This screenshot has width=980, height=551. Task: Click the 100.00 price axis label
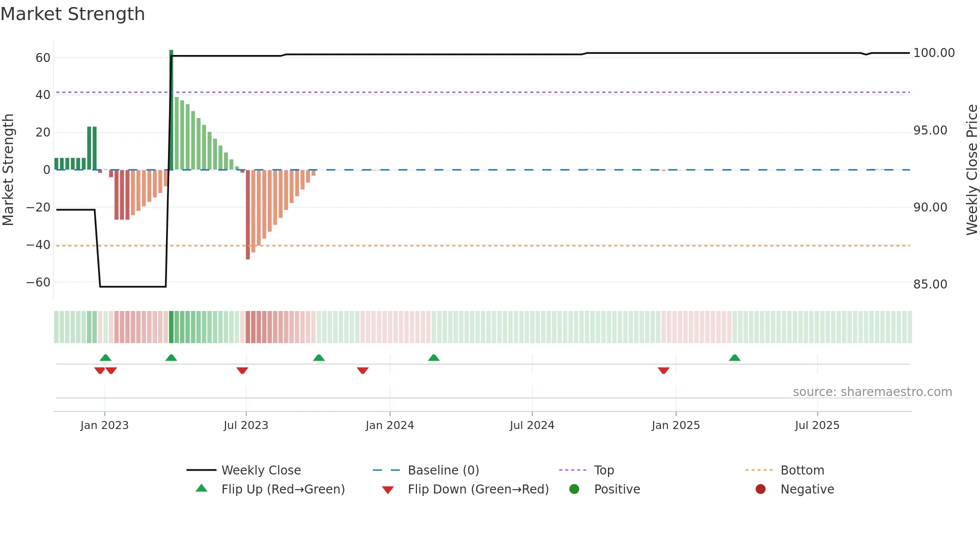(x=934, y=53)
